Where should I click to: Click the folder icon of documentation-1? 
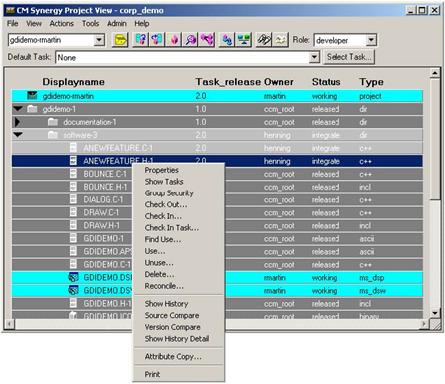tap(53, 122)
